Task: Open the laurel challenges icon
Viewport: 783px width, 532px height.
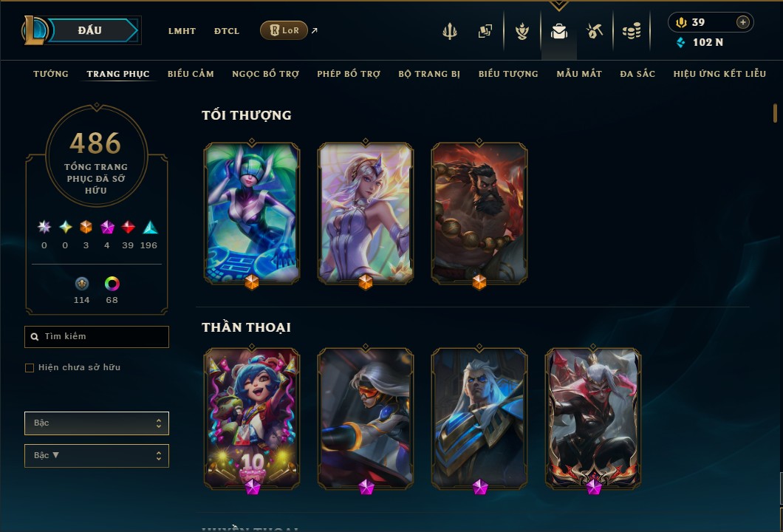Action: (x=522, y=31)
